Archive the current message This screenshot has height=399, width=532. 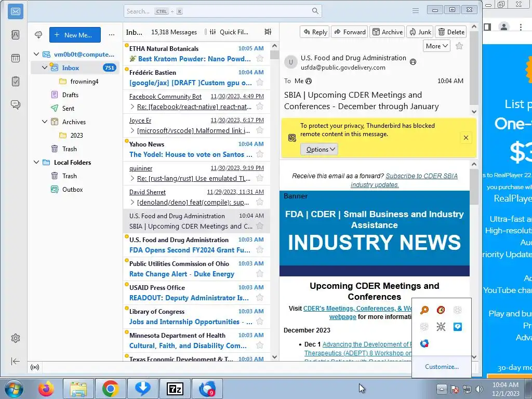click(x=387, y=32)
